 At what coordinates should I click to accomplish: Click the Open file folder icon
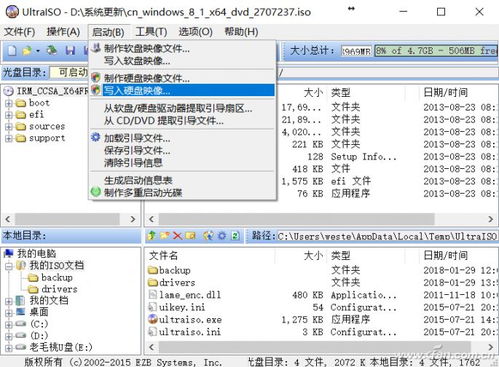click(x=27, y=50)
